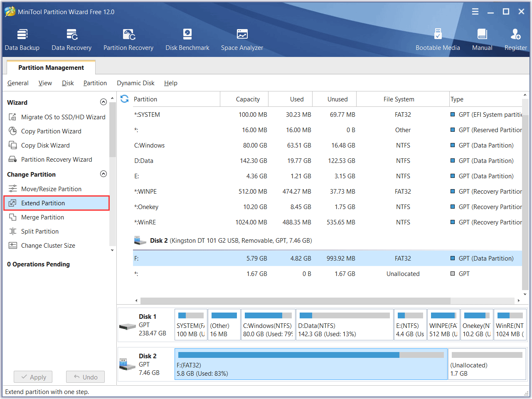Start the Disk Benchmark tool
Viewport: 532px width, 399px height.
pos(187,40)
